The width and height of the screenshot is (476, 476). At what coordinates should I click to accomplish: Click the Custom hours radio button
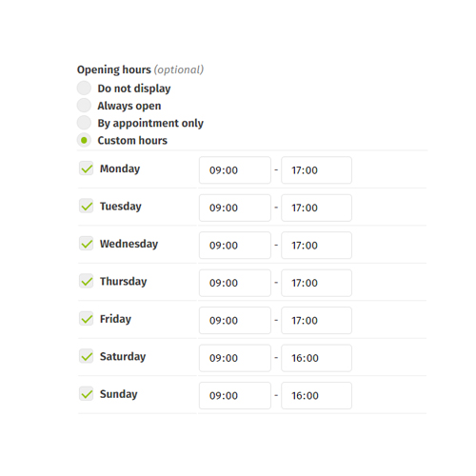pos(84,140)
